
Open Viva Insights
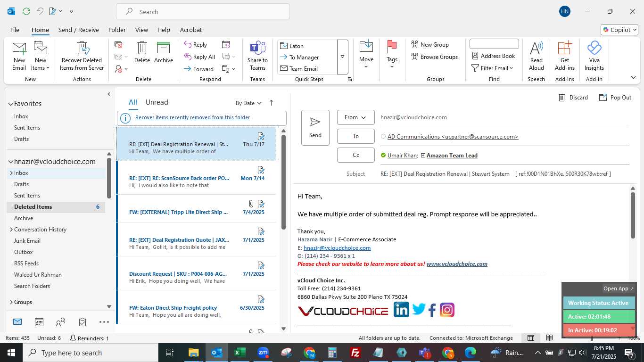tap(594, 56)
